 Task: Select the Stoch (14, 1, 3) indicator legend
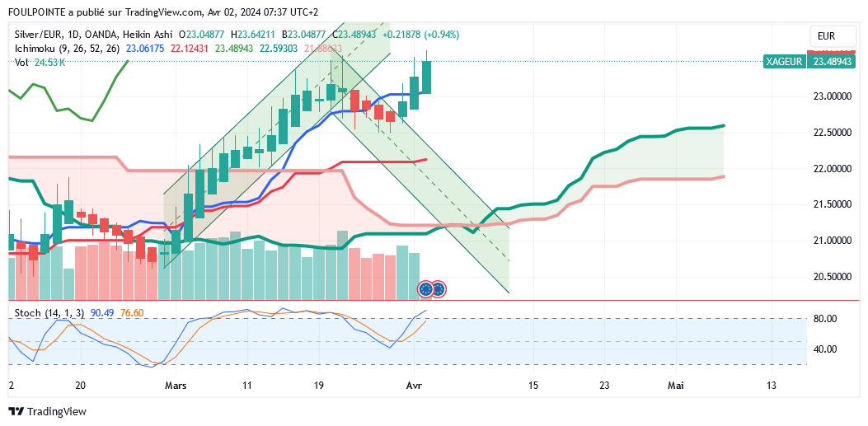[49, 313]
